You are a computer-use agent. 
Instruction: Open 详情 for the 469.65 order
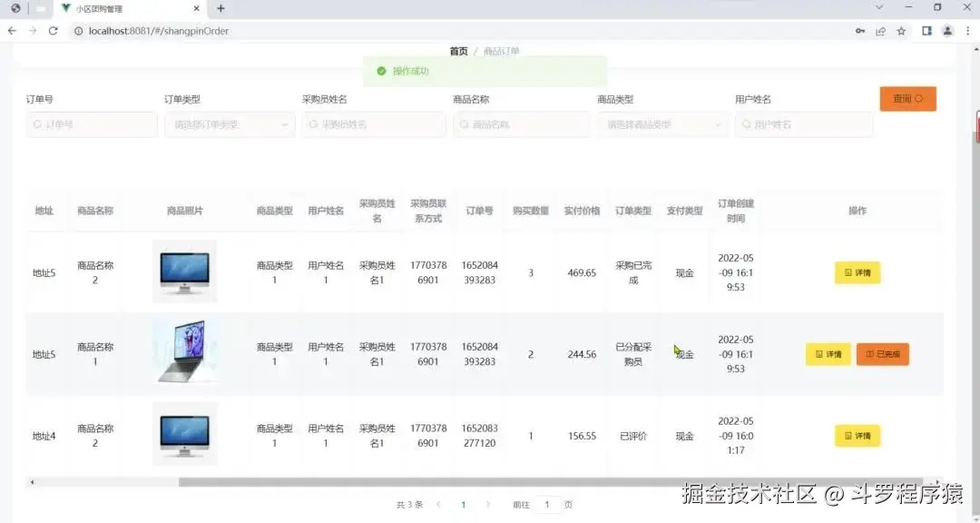tap(857, 272)
